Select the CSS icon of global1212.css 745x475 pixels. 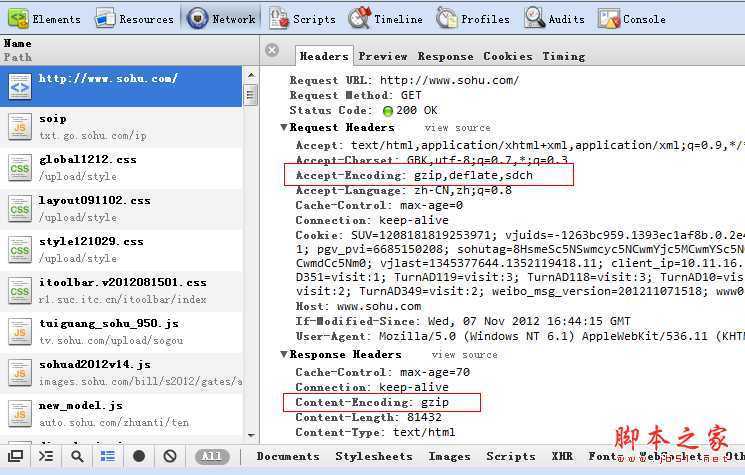click(x=19, y=168)
